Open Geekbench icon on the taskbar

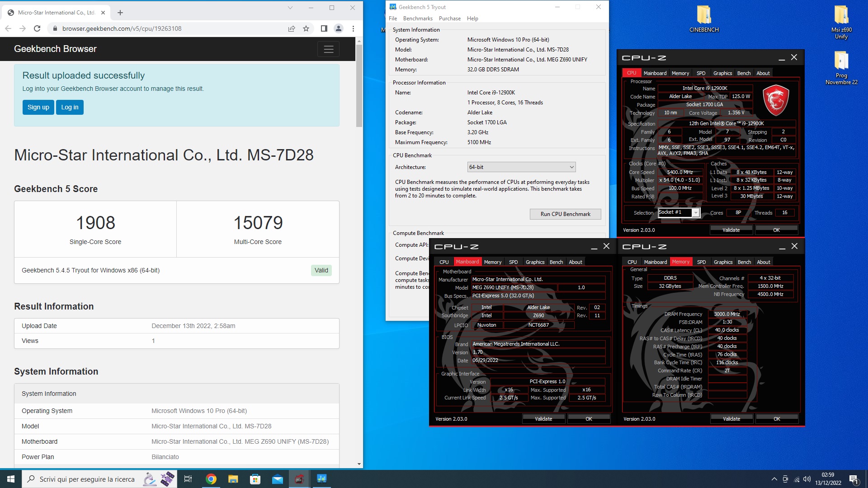pyautogui.click(x=321, y=479)
